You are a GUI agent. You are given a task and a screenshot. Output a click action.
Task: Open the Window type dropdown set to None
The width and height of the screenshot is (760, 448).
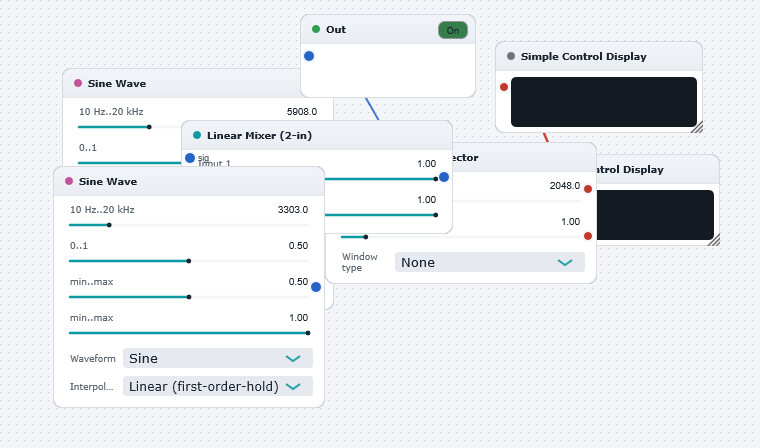tap(490, 262)
